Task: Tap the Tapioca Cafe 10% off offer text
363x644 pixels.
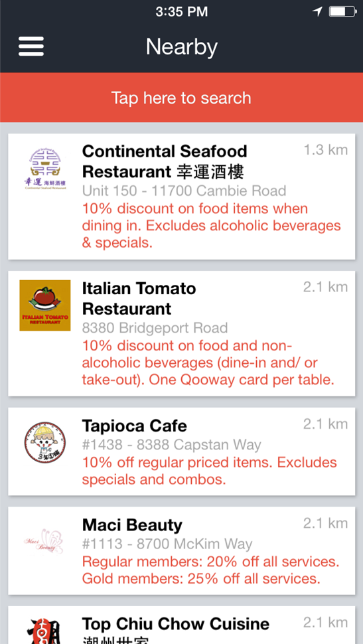Action: 210,471
